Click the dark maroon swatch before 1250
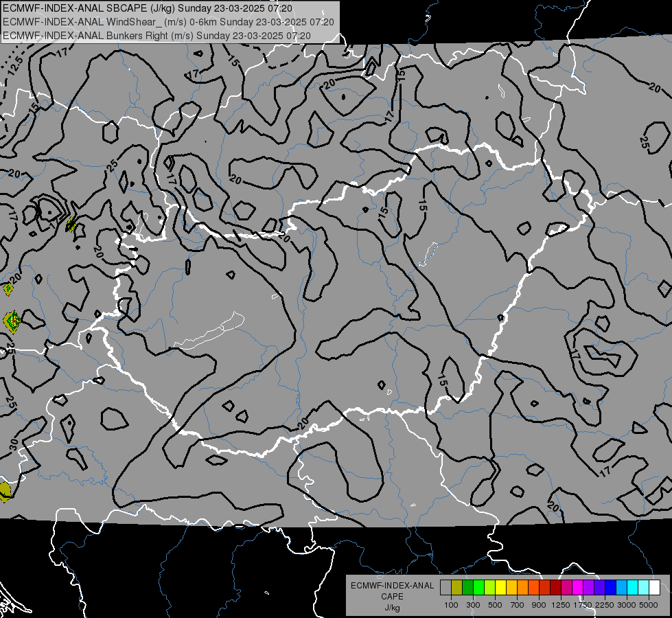672x618 pixels. click(555, 588)
